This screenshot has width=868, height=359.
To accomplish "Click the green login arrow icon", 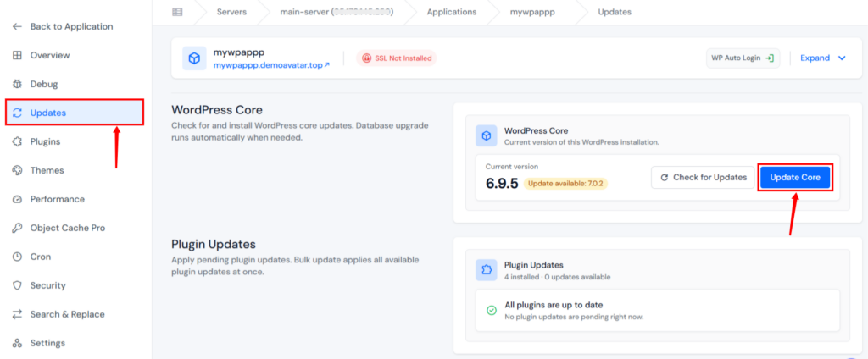I will 770,58.
